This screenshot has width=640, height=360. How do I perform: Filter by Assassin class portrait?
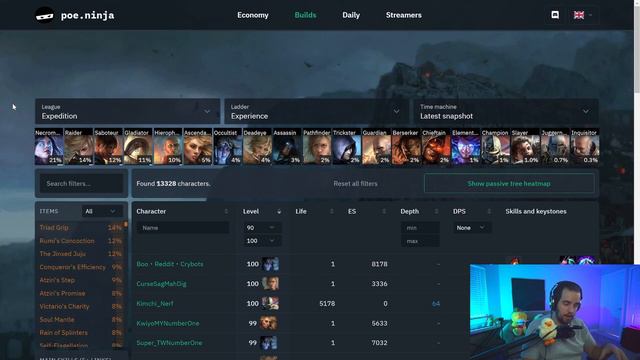pyautogui.click(x=287, y=147)
